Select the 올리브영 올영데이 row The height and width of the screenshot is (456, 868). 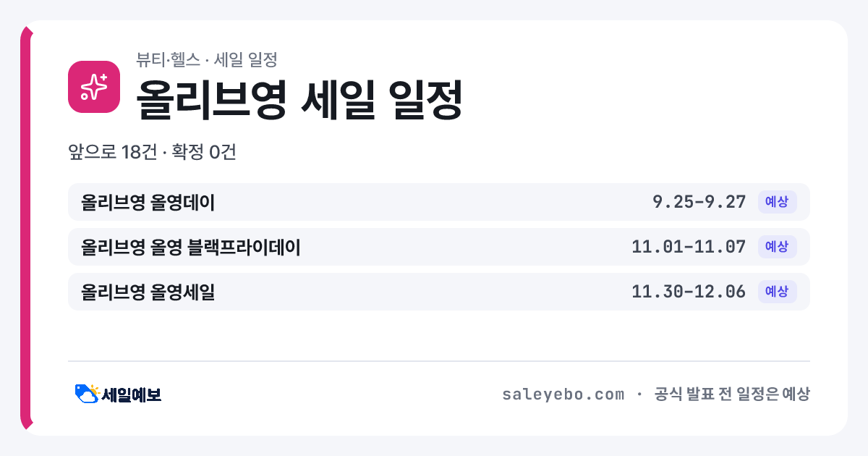[x=439, y=202]
